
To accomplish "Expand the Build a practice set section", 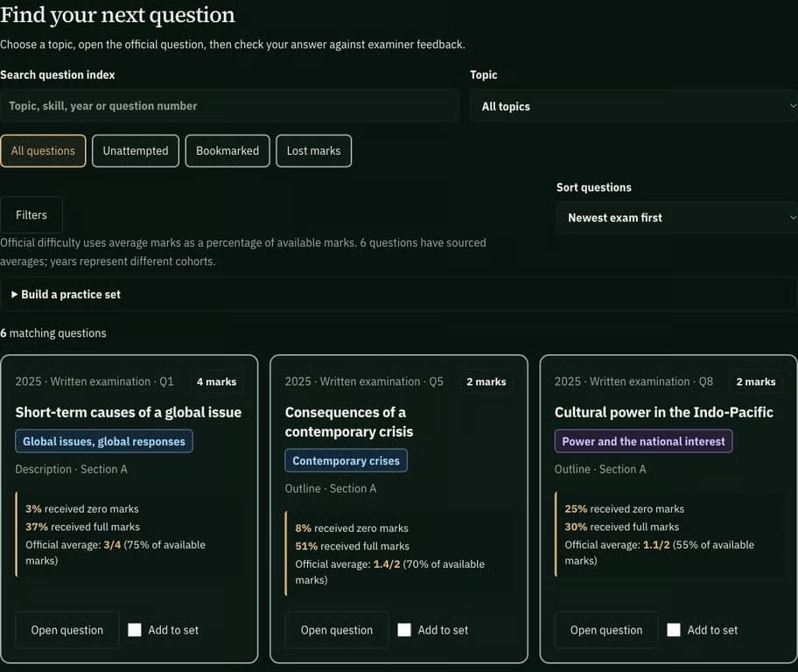I will pos(398,294).
